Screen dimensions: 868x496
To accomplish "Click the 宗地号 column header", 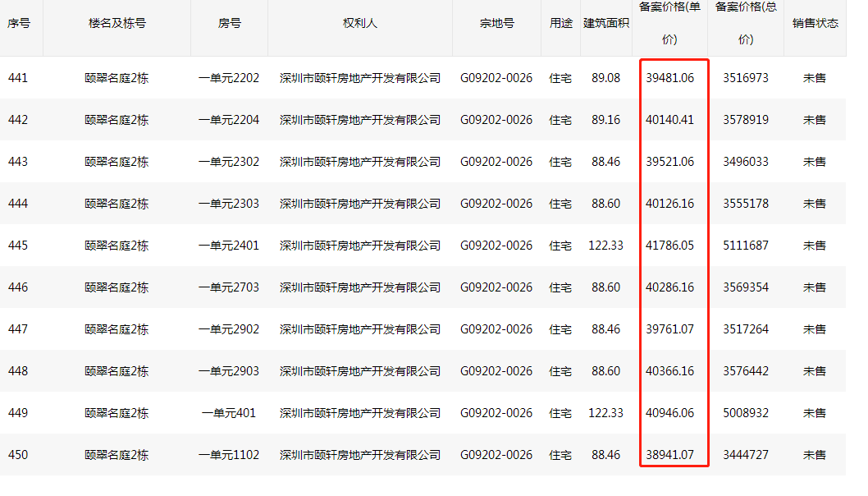I will [496, 23].
